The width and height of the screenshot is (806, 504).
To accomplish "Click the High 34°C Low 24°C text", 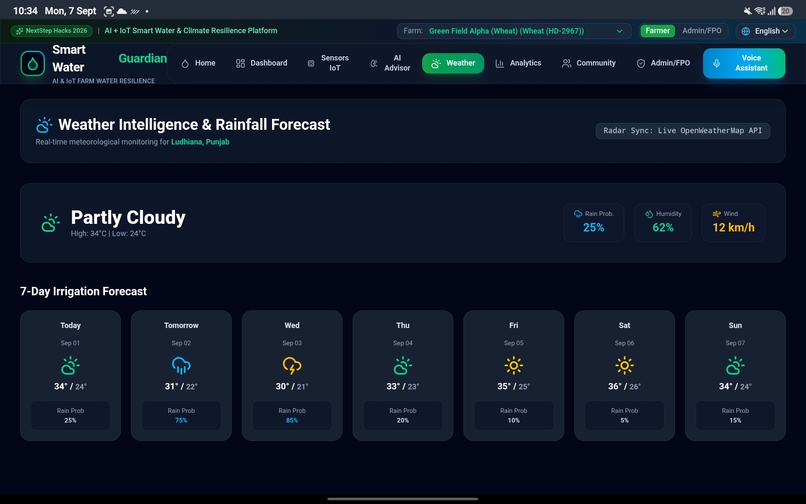I will click(108, 233).
